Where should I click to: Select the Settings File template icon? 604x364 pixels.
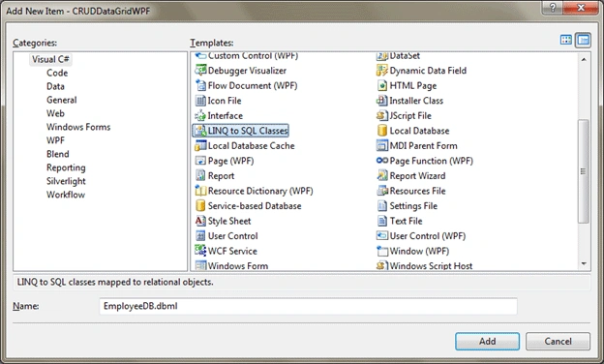(381, 205)
